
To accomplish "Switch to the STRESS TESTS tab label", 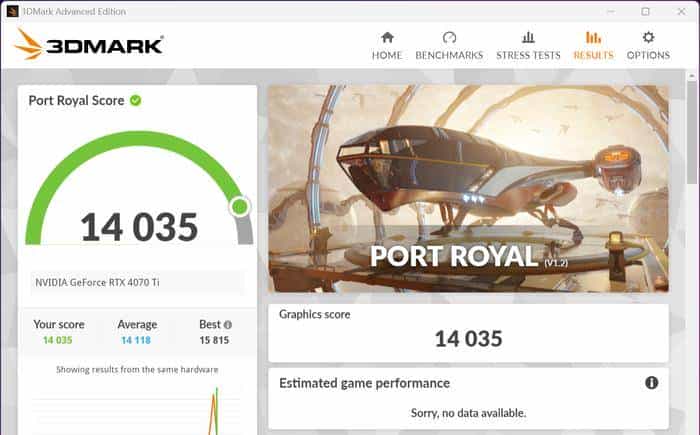I will point(528,55).
